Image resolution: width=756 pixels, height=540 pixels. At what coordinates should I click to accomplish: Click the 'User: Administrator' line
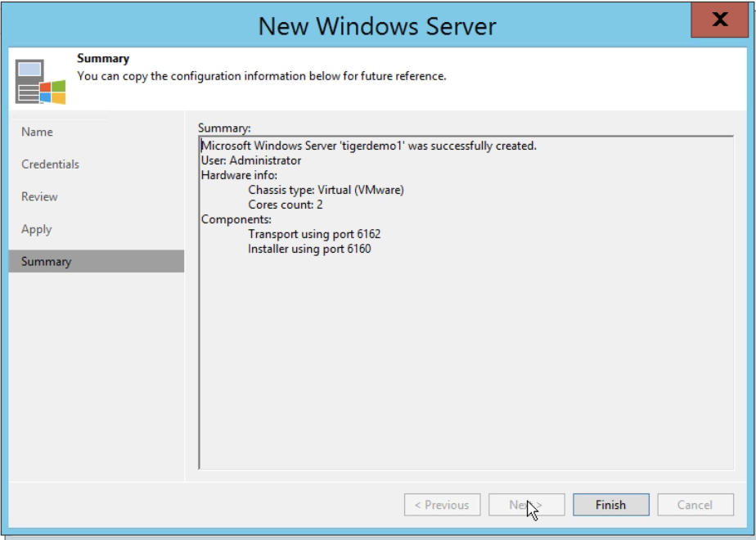[x=251, y=160]
